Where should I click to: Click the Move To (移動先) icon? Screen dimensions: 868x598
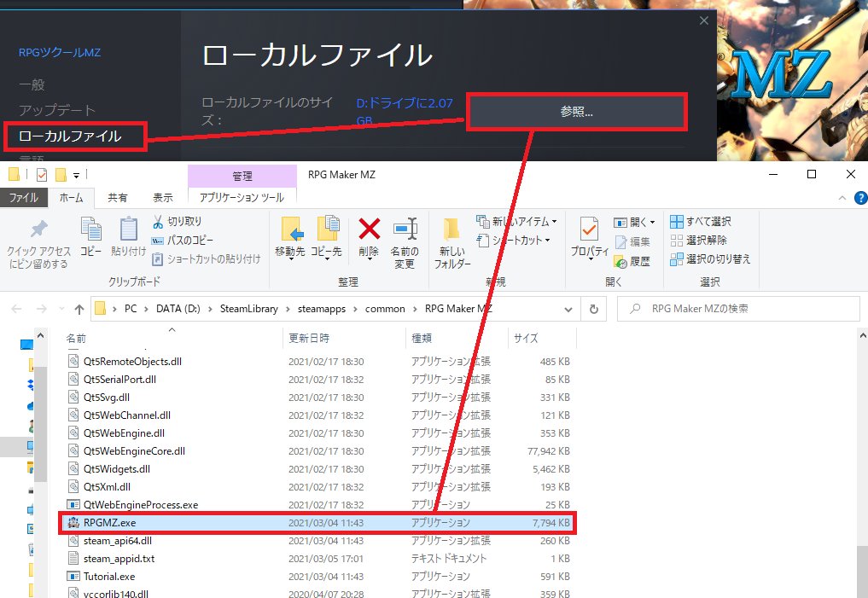pyautogui.click(x=291, y=229)
